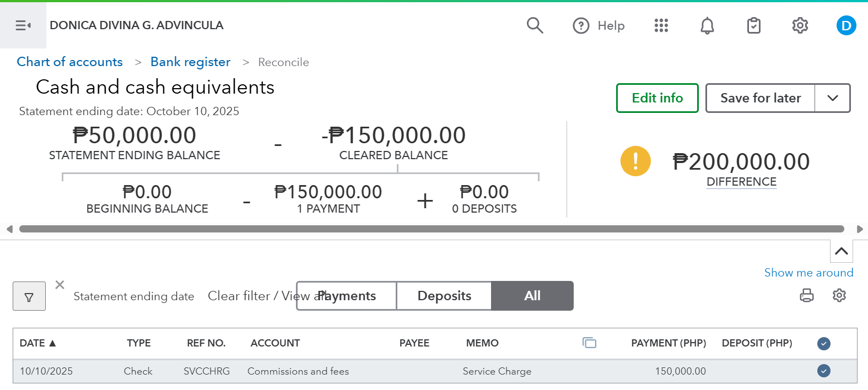
Task: Click the print icon above the table
Action: 806,296
